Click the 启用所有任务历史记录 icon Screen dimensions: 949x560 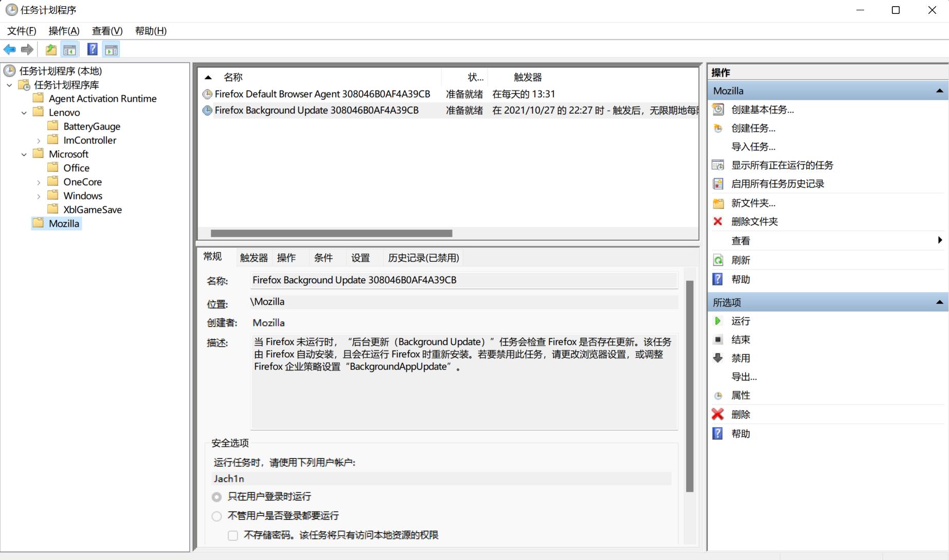pos(718,184)
